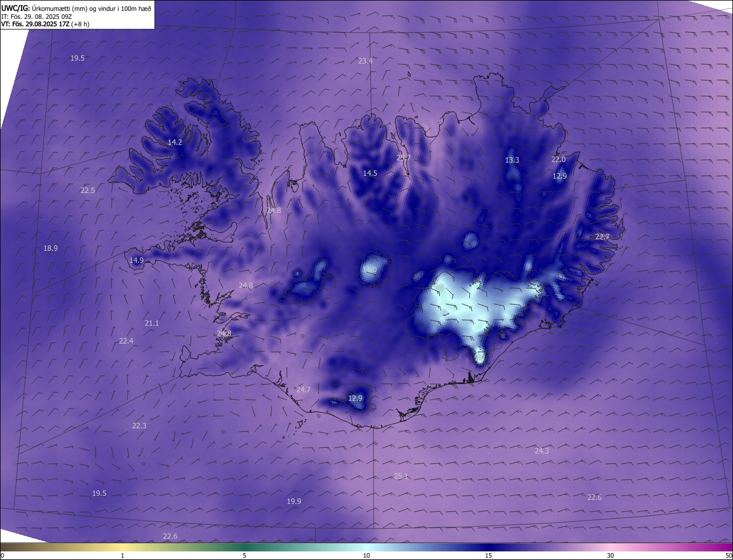
Task: Click the 5 tick on the color scale
Action: (x=245, y=555)
